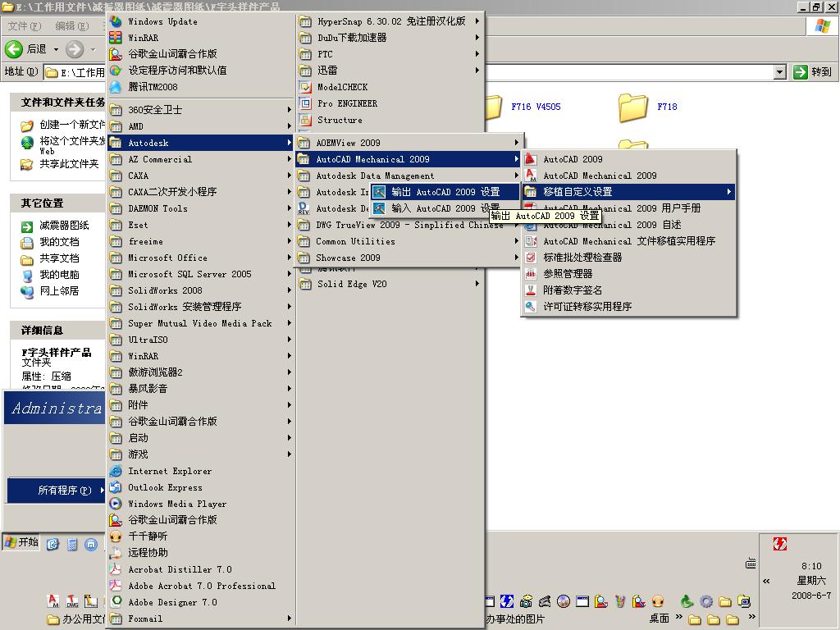Image resolution: width=840 pixels, height=630 pixels.
Task: Launch ModelCHECK
Action: [x=390, y=87]
